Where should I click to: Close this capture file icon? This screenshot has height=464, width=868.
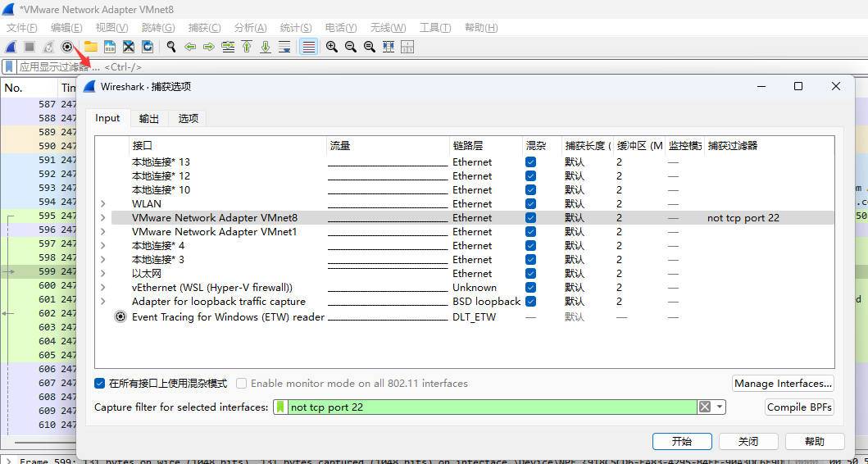coord(129,47)
